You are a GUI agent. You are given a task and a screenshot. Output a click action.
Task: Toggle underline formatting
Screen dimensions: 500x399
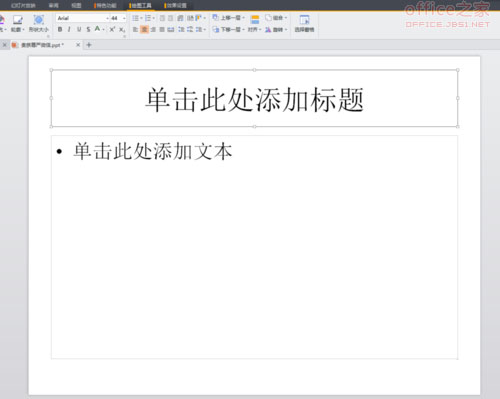point(79,29)
